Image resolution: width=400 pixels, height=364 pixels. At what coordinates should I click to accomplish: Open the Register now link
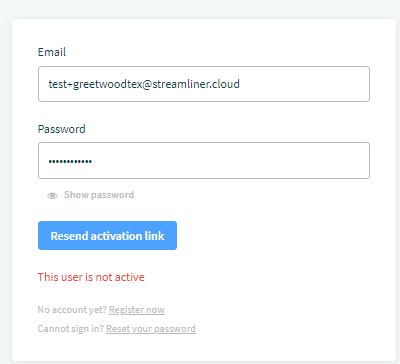pos(137,310)
